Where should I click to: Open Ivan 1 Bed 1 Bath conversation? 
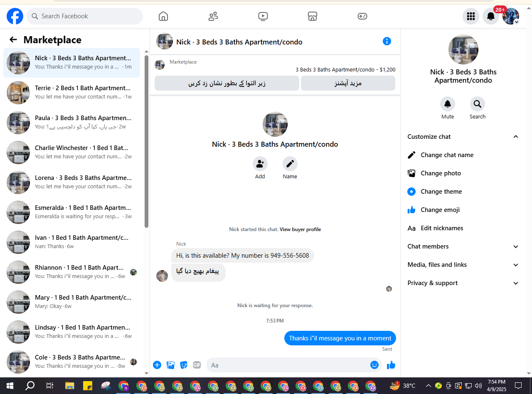click(72, 242)
